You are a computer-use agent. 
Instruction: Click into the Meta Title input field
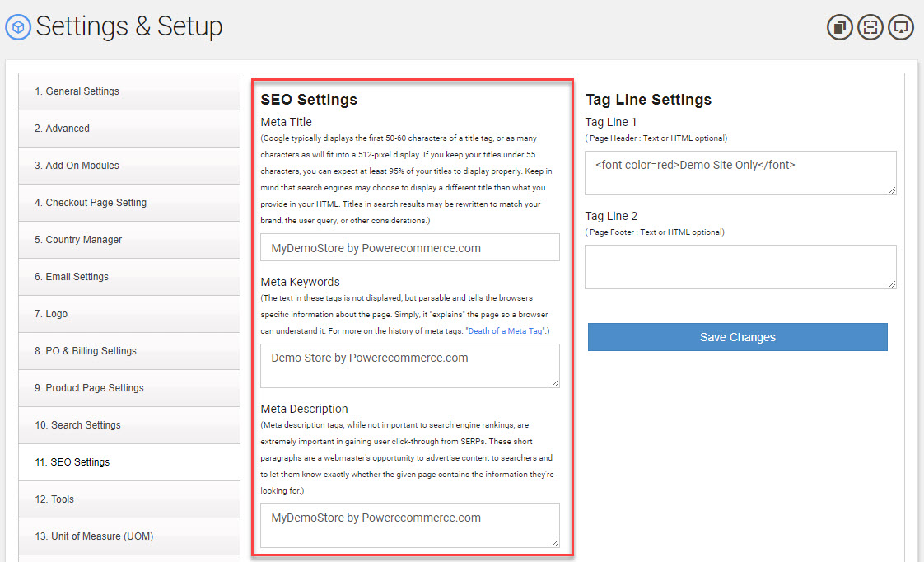click(x=410, y=247)
